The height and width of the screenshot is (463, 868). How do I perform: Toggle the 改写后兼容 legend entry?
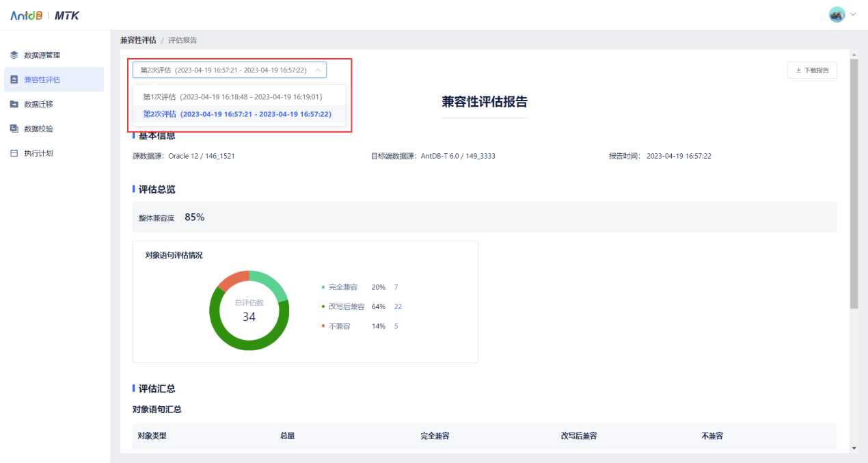(x=349, y=306)
